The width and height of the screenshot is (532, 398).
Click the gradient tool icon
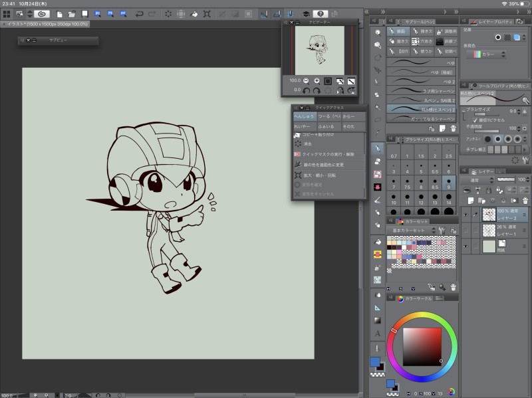377,320
